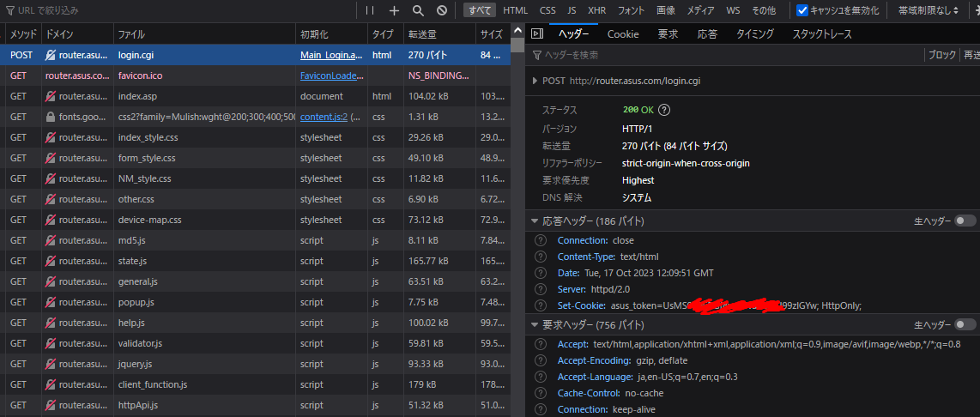Pause network request recording
Screen dimensions: 980x417
(x=370, y=10)
